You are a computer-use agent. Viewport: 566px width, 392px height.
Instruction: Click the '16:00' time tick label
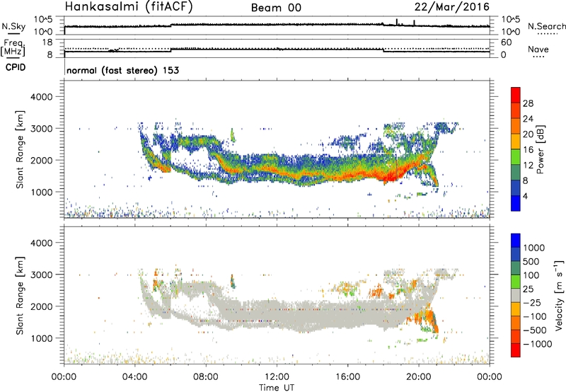(347, 377)
